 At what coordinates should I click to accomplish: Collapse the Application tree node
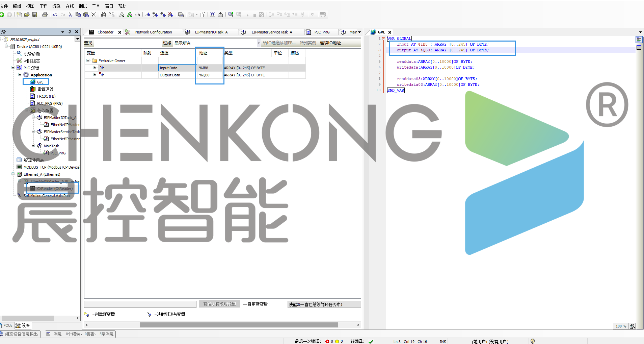click(x=20, y=75)
